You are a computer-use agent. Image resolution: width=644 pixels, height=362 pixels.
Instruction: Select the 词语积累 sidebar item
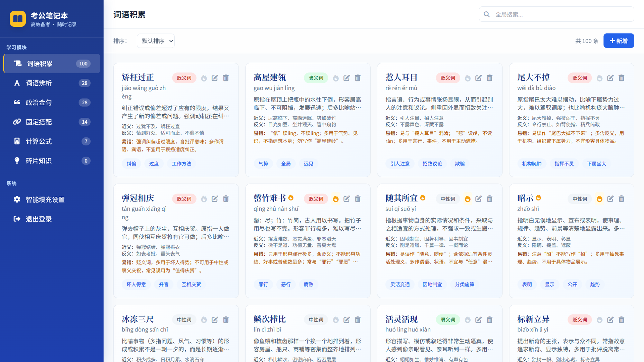[52, 64]
